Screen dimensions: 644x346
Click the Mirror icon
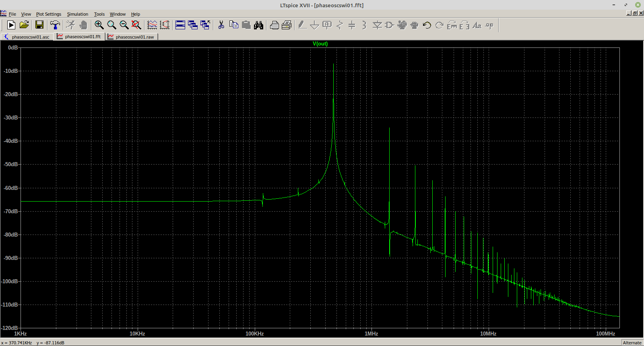pos(464,25)
